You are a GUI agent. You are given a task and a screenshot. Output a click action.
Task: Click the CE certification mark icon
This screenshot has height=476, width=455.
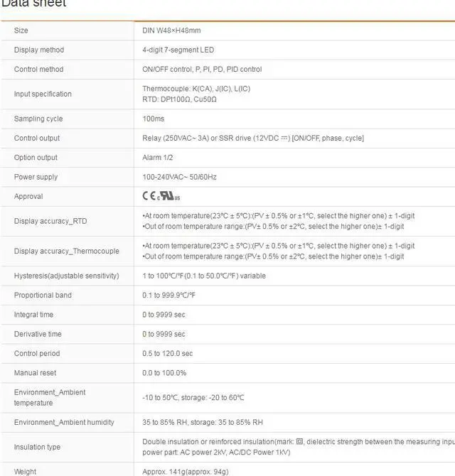[x=149, y=196]
